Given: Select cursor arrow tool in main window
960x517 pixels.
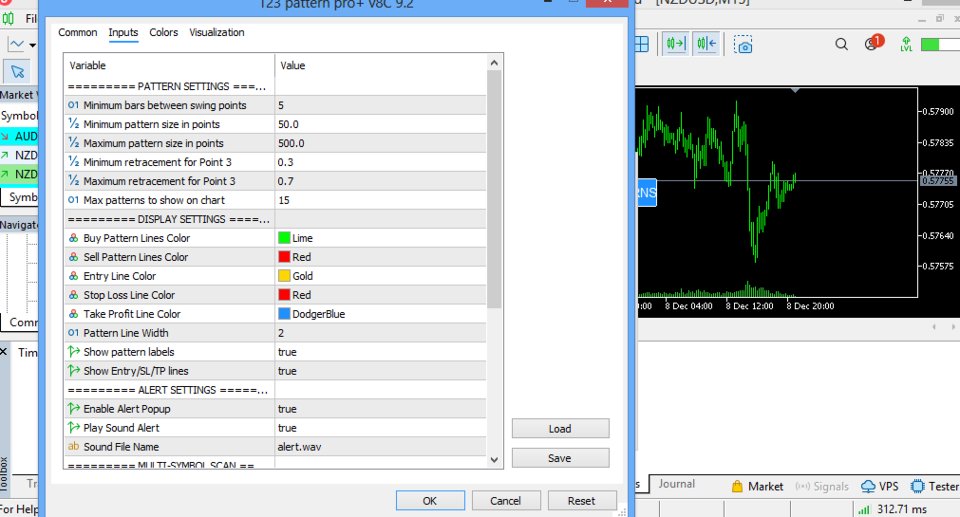Looking at the screenshot, I should pos(18,72).
